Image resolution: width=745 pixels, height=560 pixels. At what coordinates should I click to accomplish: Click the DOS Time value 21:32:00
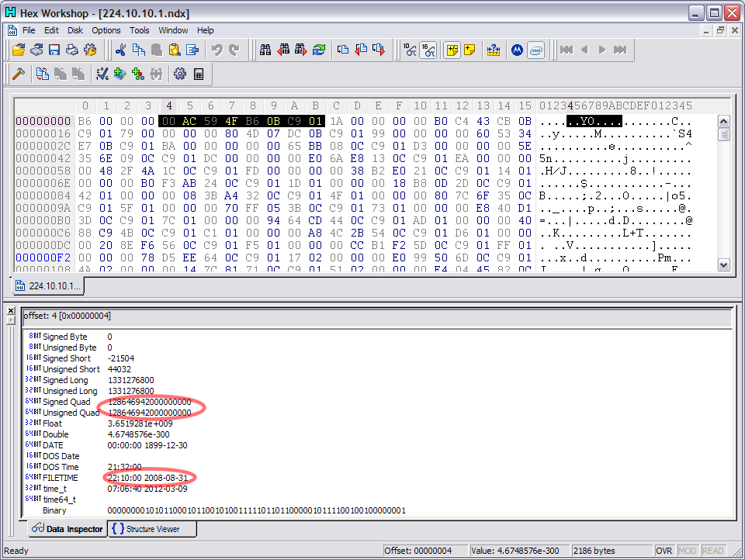tap(124, 467)
